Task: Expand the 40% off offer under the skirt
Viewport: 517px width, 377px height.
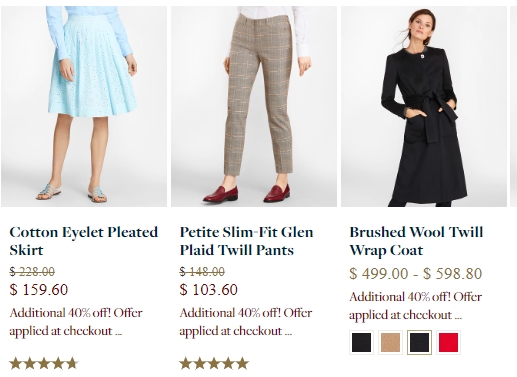Action: click(76, 322)
